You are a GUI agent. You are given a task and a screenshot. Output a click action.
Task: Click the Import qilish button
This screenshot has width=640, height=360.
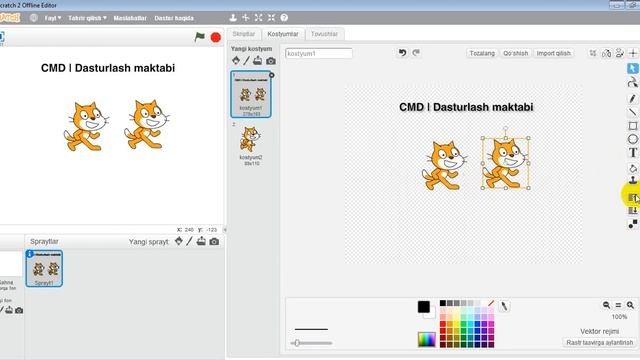tap(553, 53)
